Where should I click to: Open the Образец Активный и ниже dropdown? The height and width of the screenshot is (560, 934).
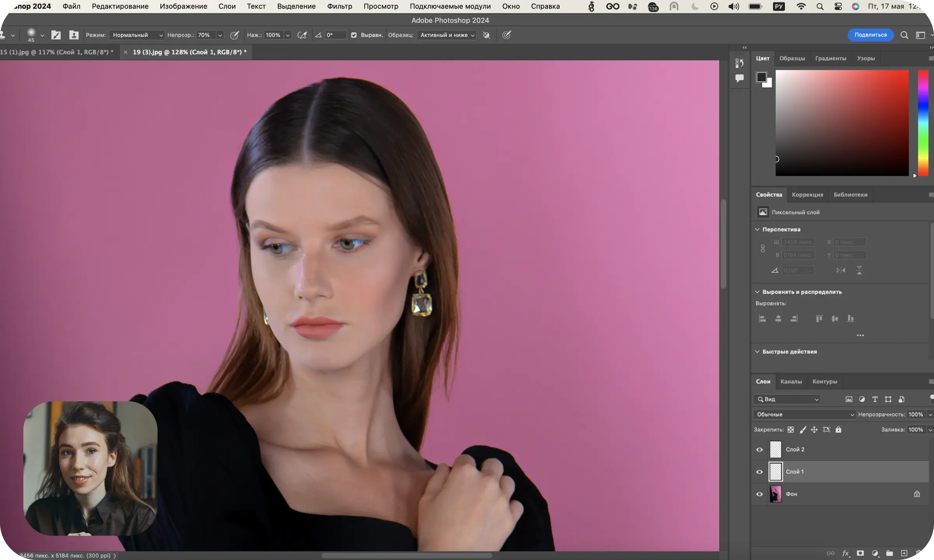tap(447, 35)
